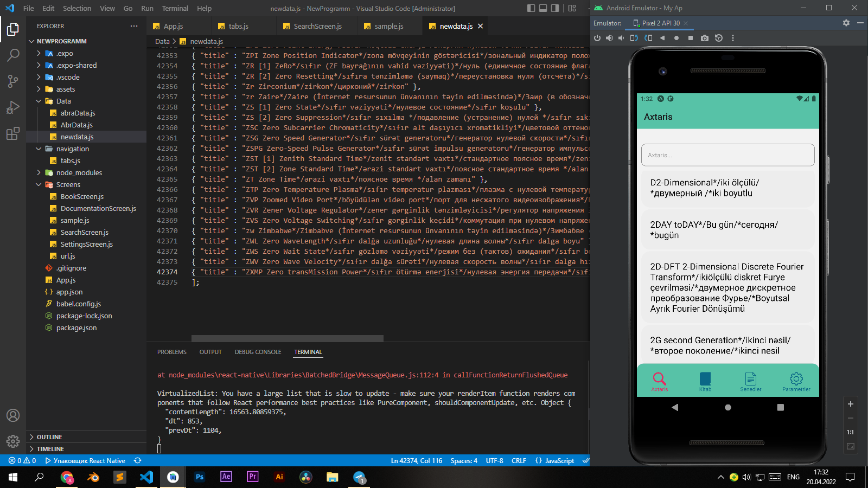Reset emulator zoom to 1:1
Screen dimensions: 868x488
(x=851, y=432)
